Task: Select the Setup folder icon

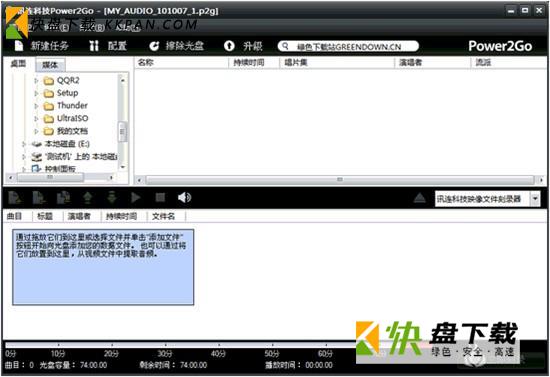Action: [x=48, y=94]
